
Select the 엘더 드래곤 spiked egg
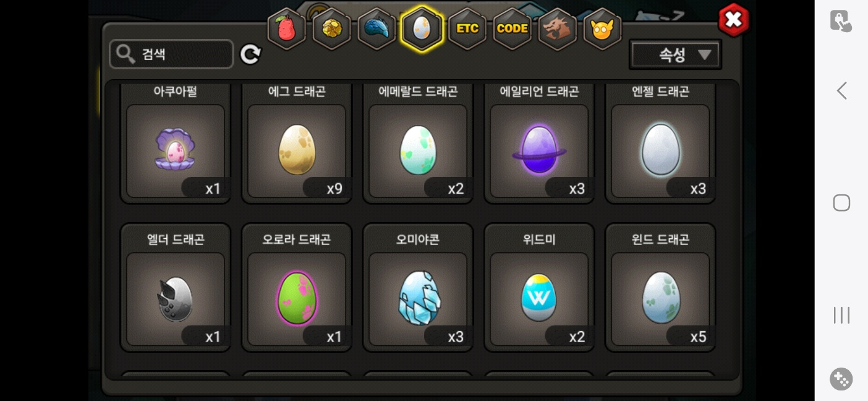(176, 288)
